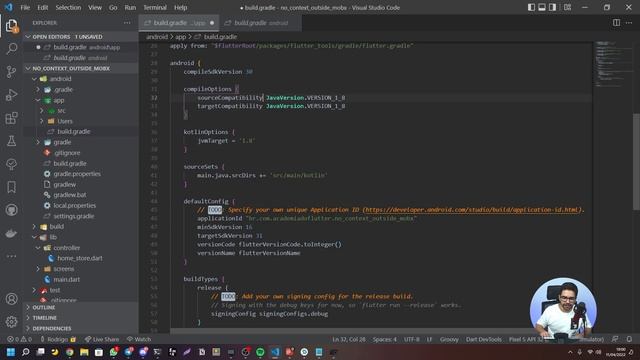Open the GitHub view icon
Viewport: 640px width, 360px height.
pos(11,210)
